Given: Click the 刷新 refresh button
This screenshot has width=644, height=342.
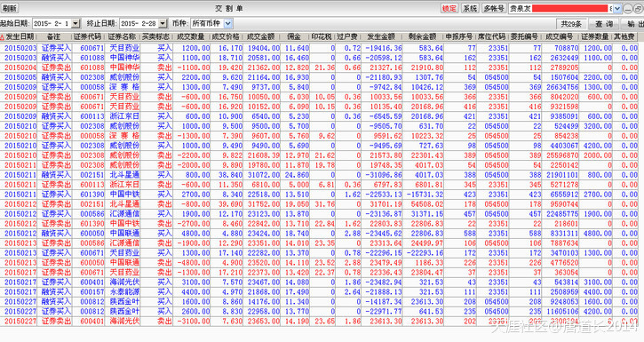Looking at the screenshot, I should 9,8.
